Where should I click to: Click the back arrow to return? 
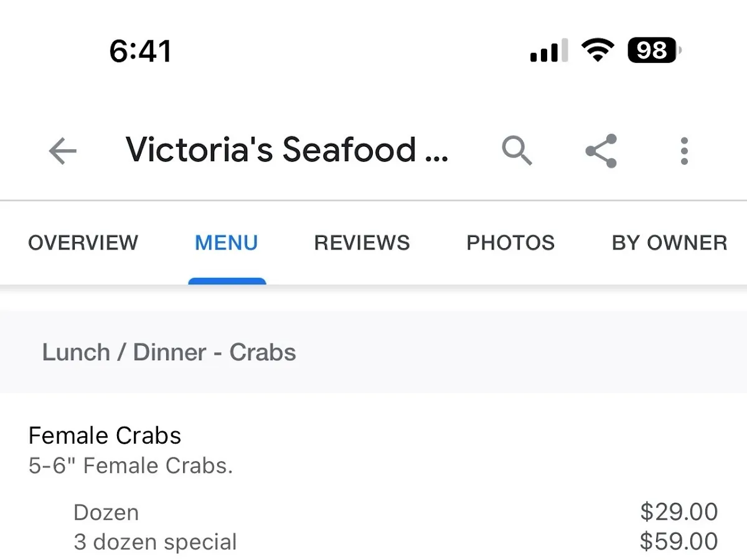tap(62, 151)
